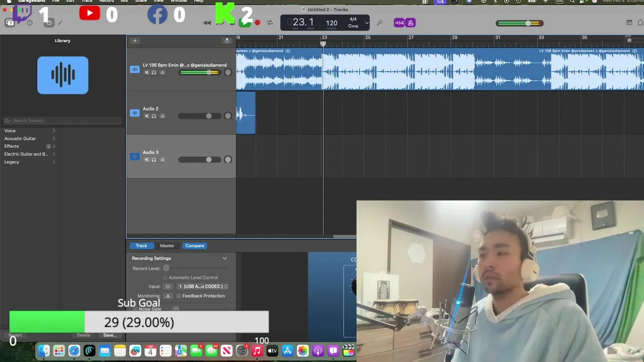Click the Audio 2 pan knob

point(228,116)
